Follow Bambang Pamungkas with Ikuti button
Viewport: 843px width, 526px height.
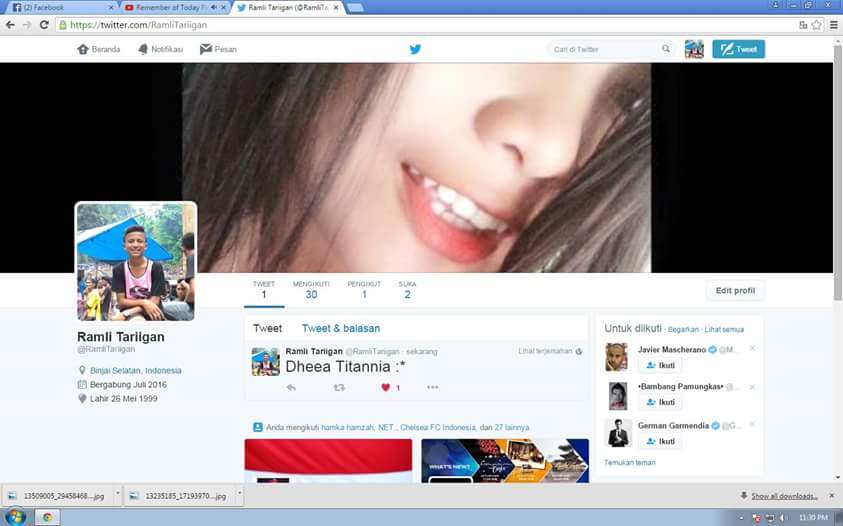click(x=660, y=402)
